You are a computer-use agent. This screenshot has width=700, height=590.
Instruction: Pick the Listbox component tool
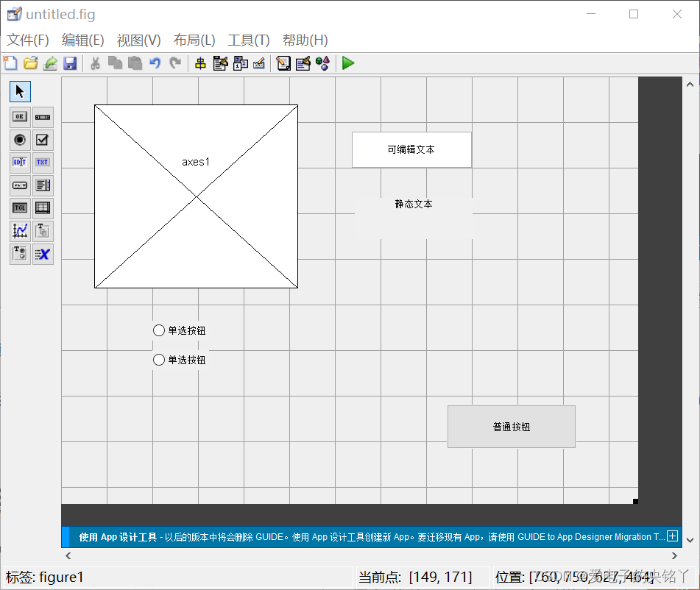click(x=43, y=185)
